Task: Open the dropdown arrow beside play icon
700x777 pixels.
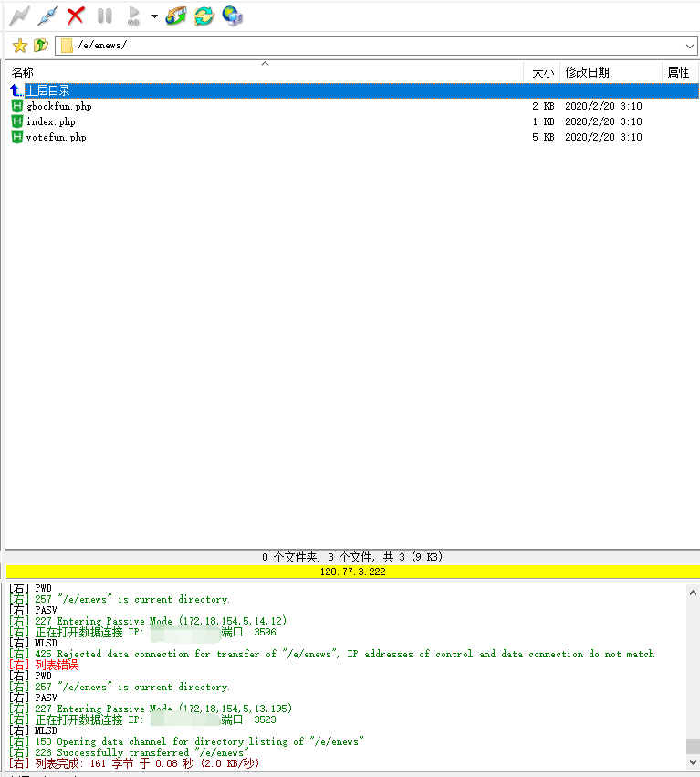Action: (154, 16)
